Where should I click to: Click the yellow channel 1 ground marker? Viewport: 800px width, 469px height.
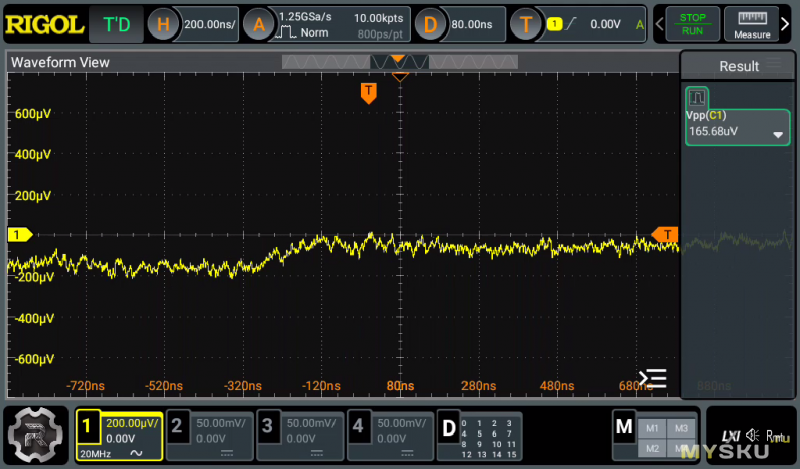[x=18, y=234]
